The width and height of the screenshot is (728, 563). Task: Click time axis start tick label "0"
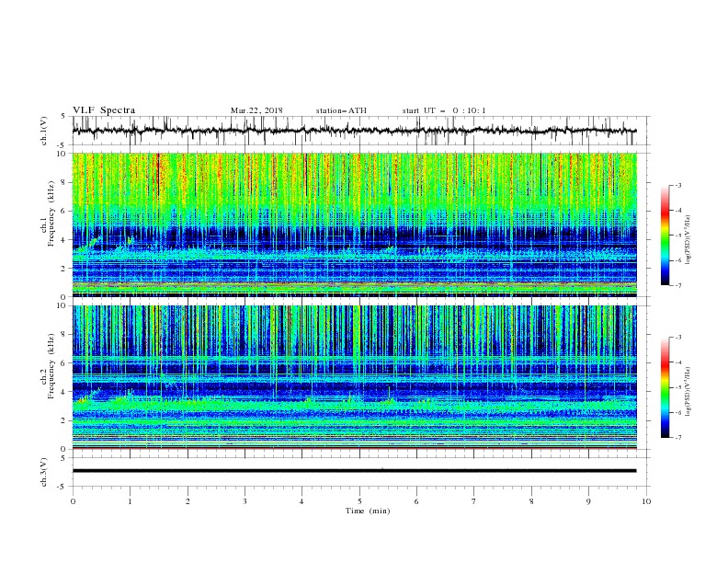(x=73, y=501)
